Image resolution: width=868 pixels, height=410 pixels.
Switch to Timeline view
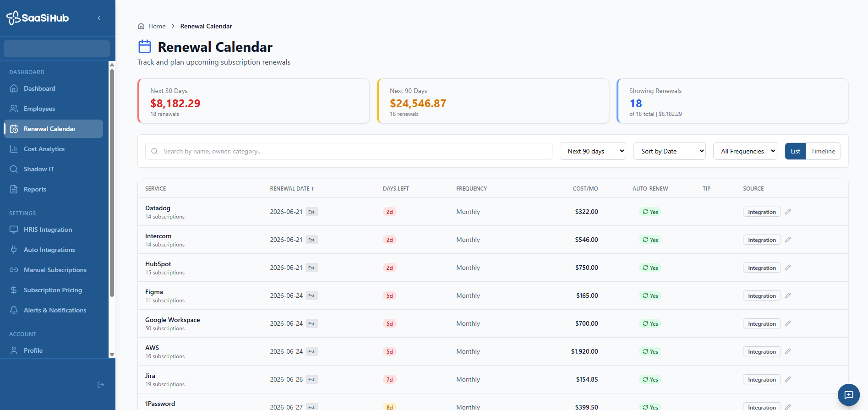[823, 151]
